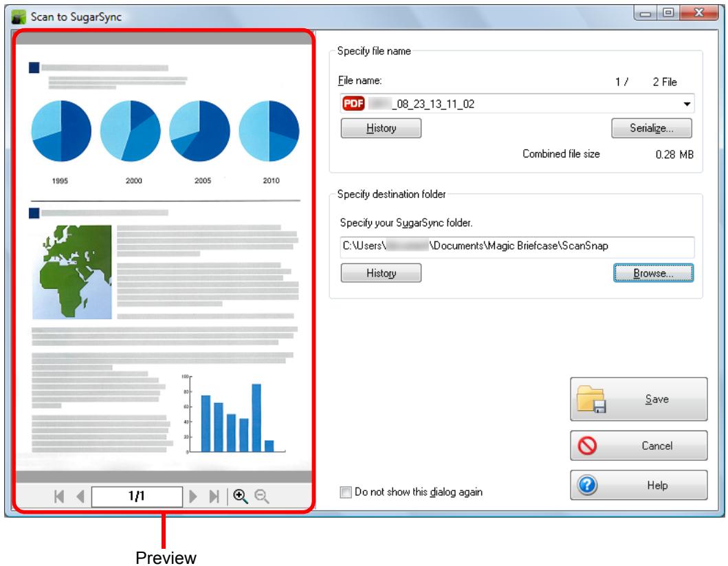Open the File name dropdown arrow
728x566 pixels.
point(687,104)
